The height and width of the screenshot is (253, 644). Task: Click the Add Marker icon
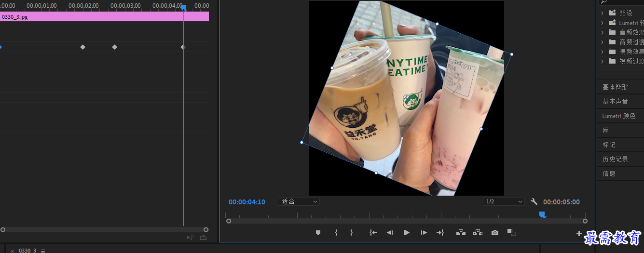318,232
